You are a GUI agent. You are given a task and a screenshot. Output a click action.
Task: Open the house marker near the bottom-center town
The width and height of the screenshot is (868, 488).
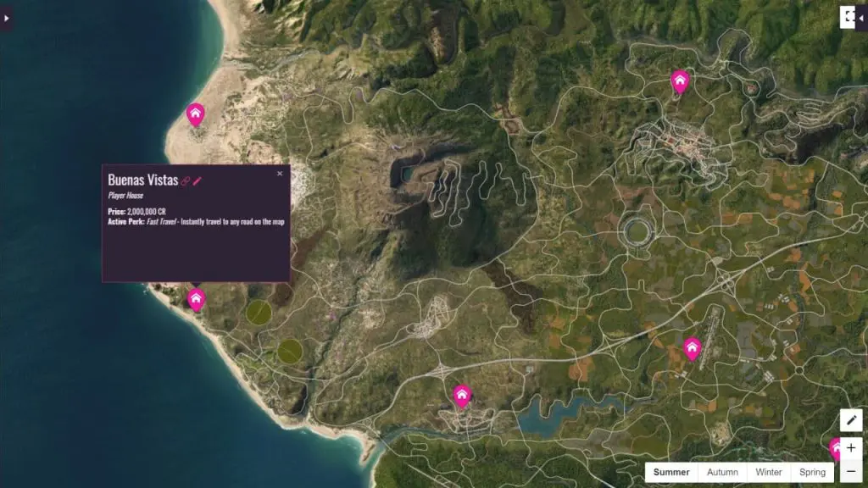pyautogui.click(x=462, y=395)
